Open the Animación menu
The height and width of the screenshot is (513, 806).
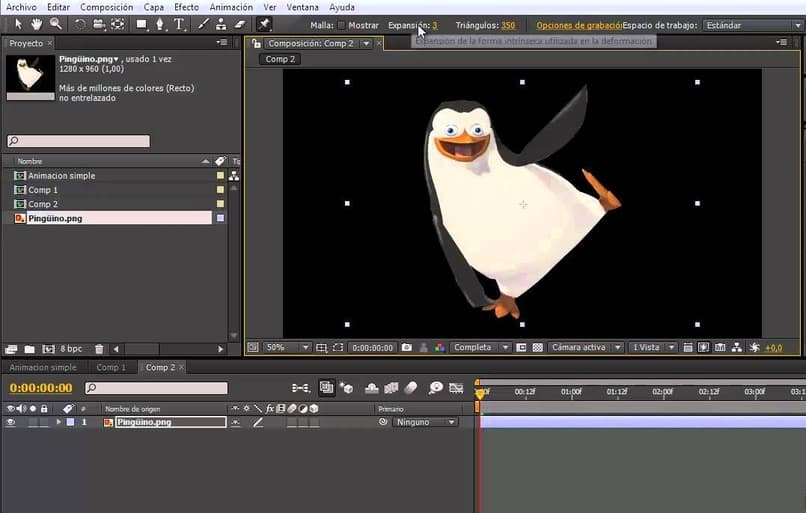(x=231, y=7)
